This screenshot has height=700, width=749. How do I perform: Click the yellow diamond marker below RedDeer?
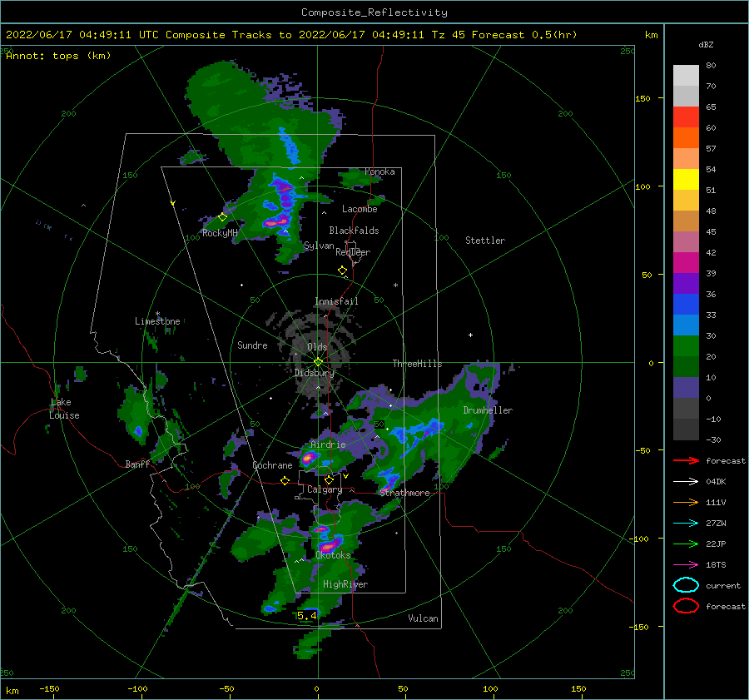pyautogui.click(x=343, y=271)
